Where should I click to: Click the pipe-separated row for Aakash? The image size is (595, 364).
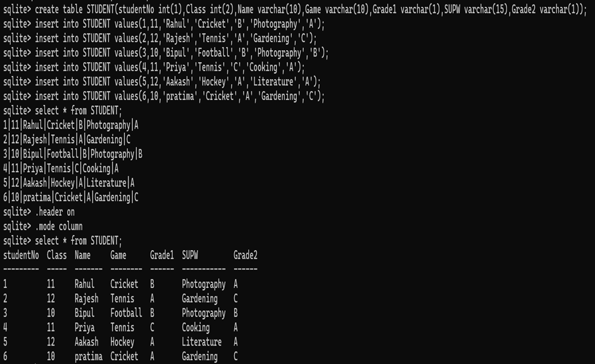click(x=69, y=183)
